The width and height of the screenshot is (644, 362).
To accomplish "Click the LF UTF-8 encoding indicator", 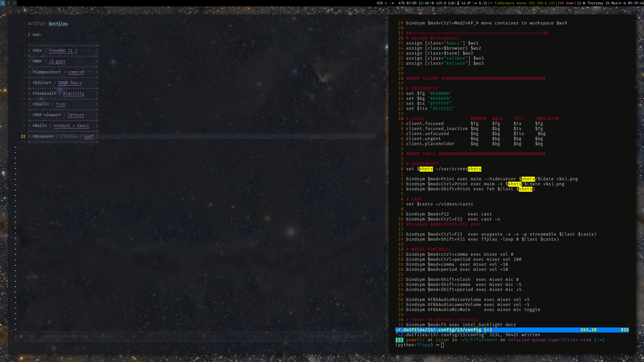I will pyautogui.click(x=319, y=337).
